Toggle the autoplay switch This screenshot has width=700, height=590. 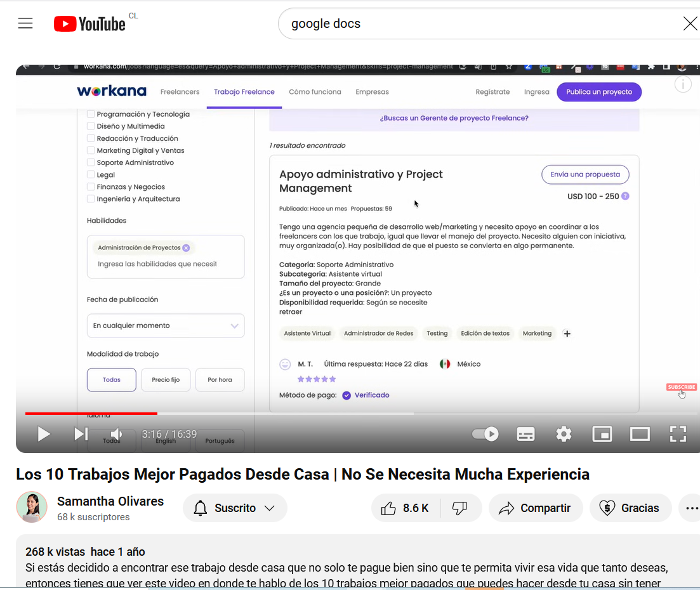pos(485,434)
